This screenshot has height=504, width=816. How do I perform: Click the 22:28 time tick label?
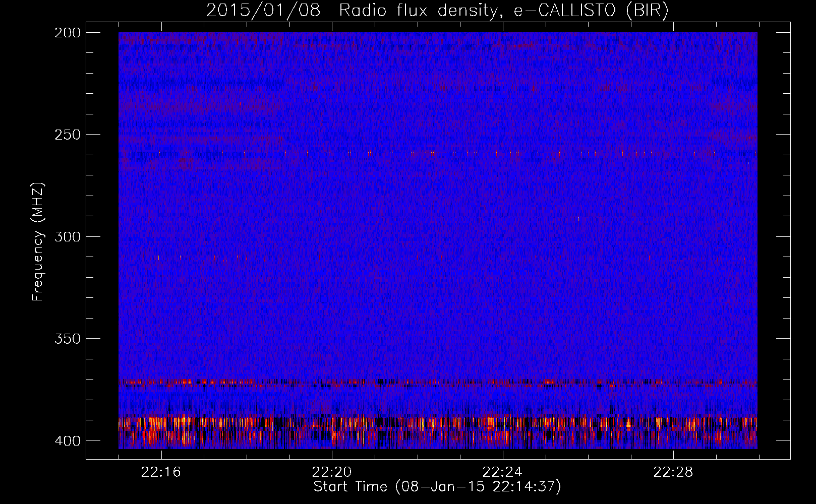[x=673, y=472]
